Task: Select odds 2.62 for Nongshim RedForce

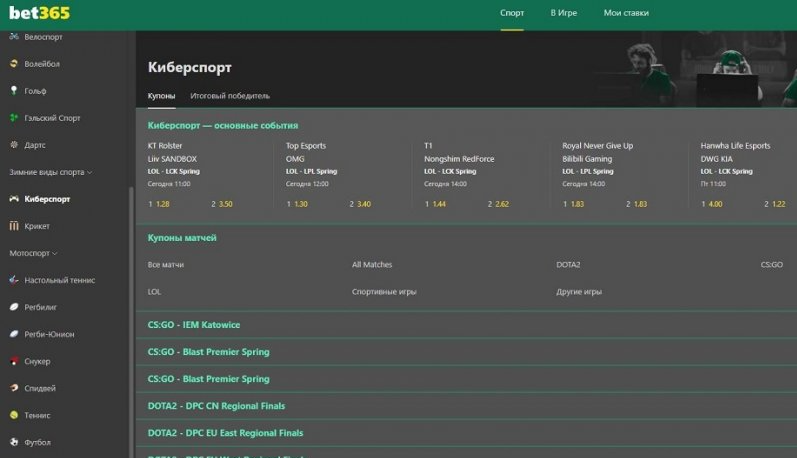Action: pyautogui.click(x=499, y=204)
